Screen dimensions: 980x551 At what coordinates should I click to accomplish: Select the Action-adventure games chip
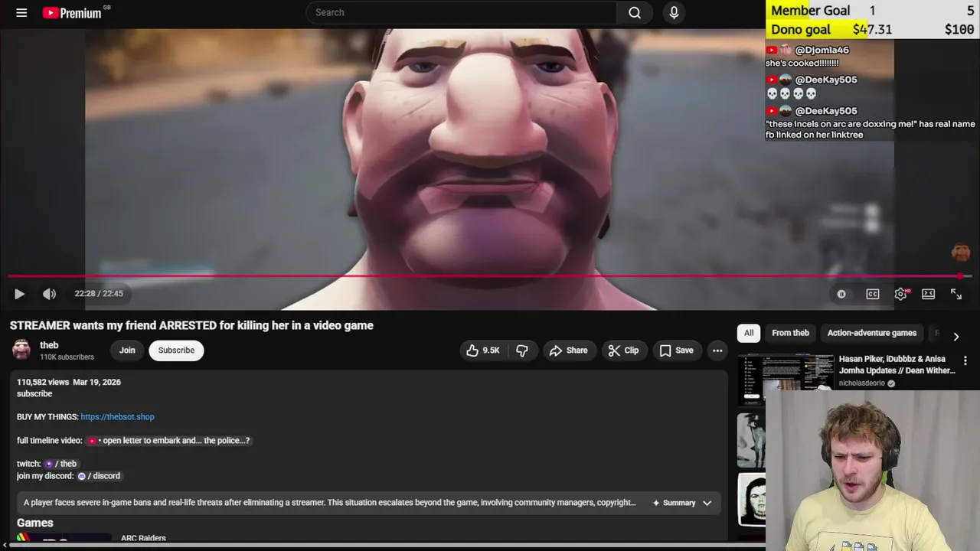(871, 333)
